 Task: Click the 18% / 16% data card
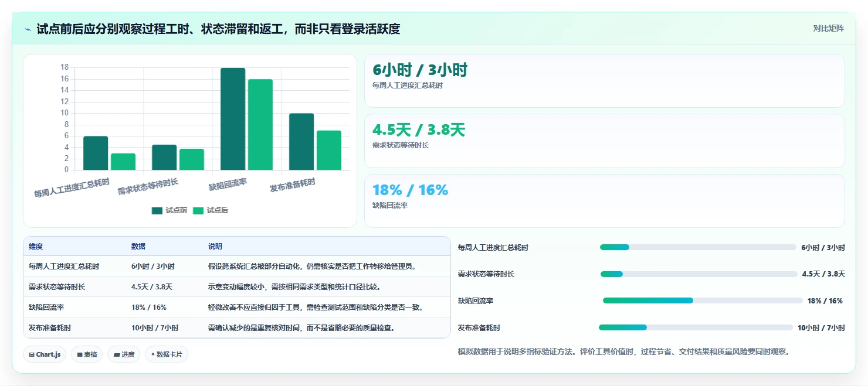[605, 201]
